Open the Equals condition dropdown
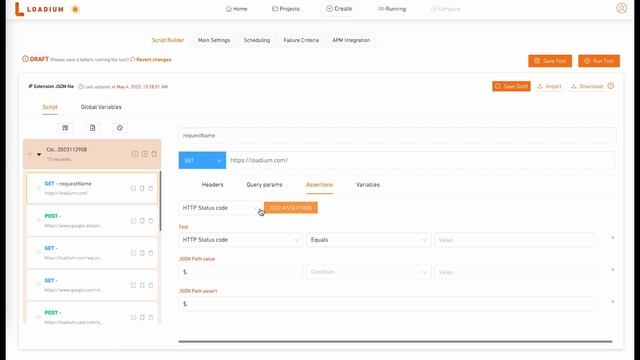Image resolution: width=640 pixels, height=360 pixels. pyautogui.click(x=369, y=240)
